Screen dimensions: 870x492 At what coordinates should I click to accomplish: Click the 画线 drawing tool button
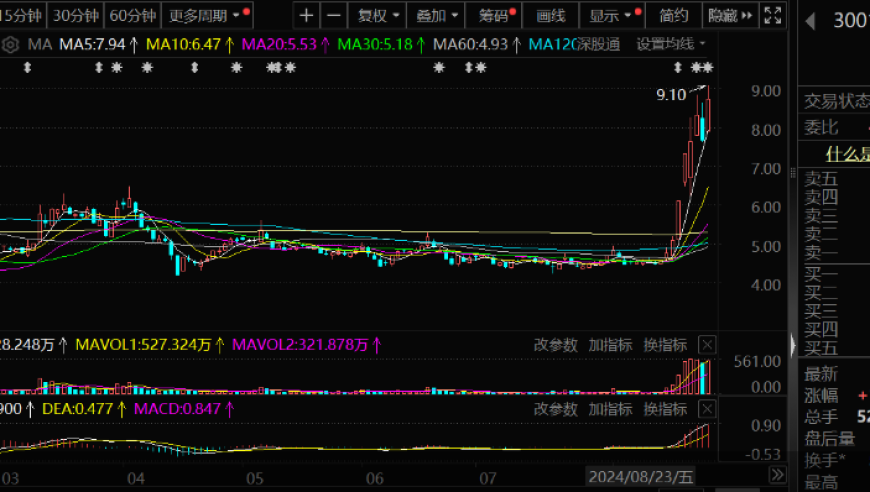(x=551, y=15)
